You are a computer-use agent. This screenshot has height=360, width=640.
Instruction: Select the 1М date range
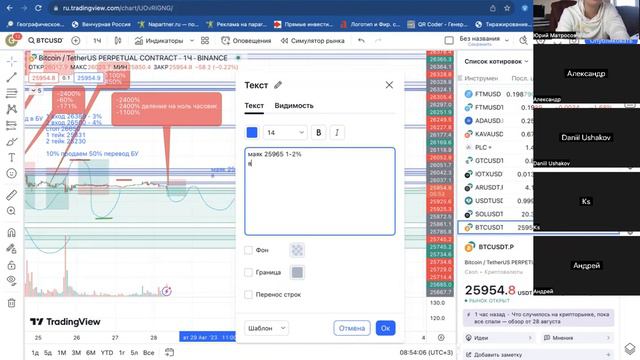pyautogui.click(x=62, y=352)
